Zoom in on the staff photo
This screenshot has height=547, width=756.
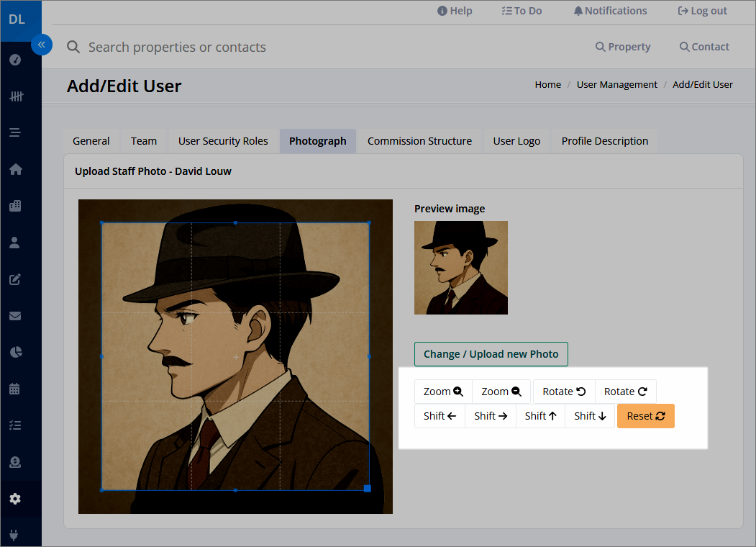pos(443,392)
